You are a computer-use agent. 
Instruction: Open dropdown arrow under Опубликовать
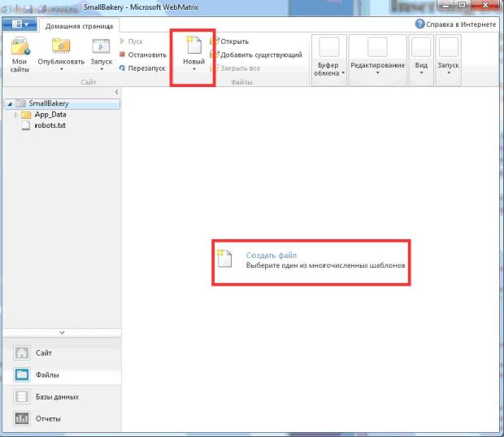point(62,69)
